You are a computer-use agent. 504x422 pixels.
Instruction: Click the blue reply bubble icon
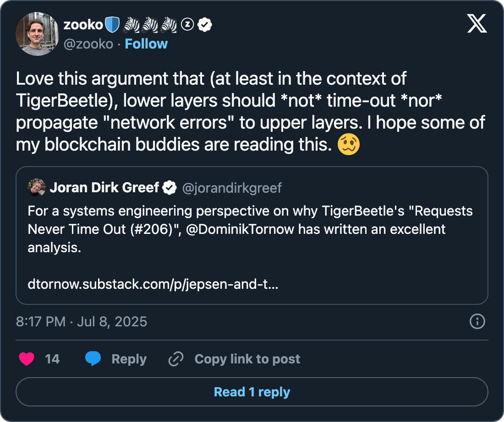coord(93,359)
